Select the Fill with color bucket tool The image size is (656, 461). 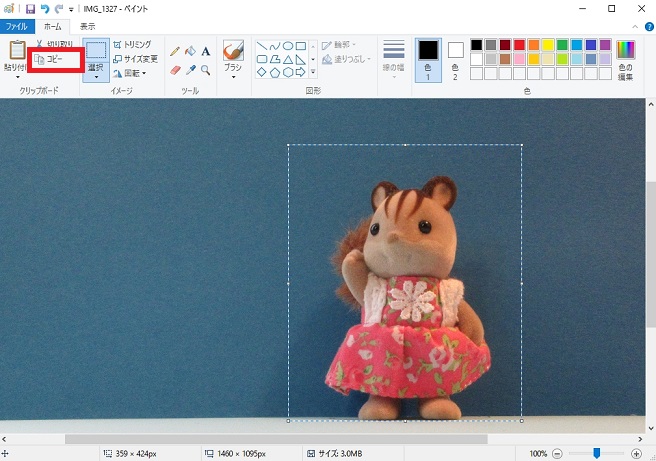[x=190, y=51]
